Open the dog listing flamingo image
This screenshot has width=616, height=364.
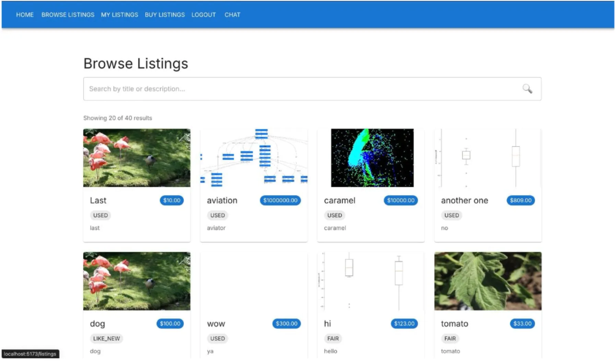(x=137, y=281)
